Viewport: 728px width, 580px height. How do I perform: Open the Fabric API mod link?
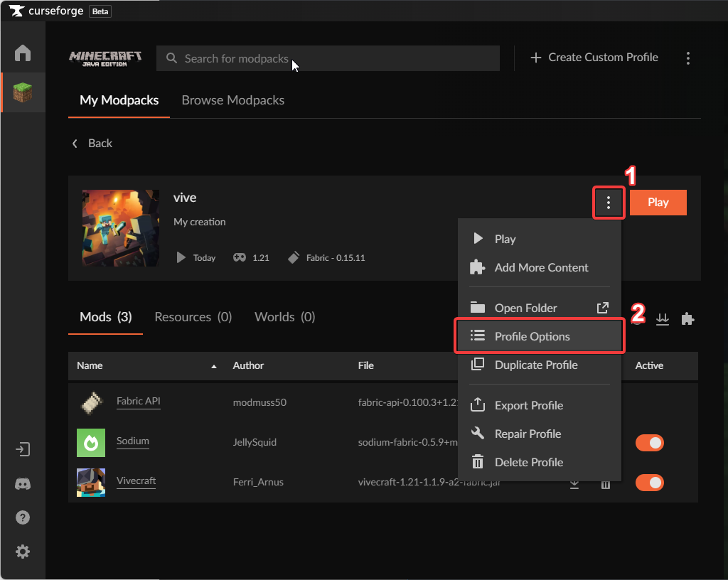pyautogui.click(x=139, y=401)
